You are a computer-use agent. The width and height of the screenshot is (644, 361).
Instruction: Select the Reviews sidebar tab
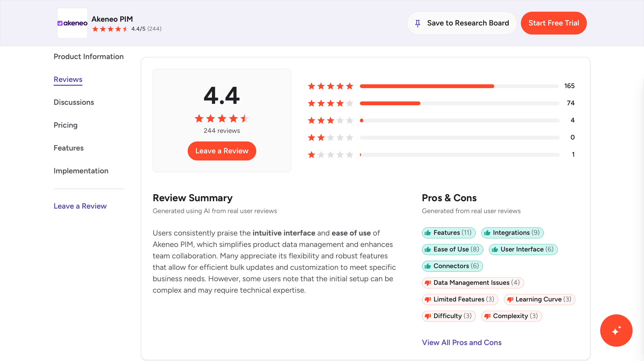pyautogui.click(x=68, y=80)
